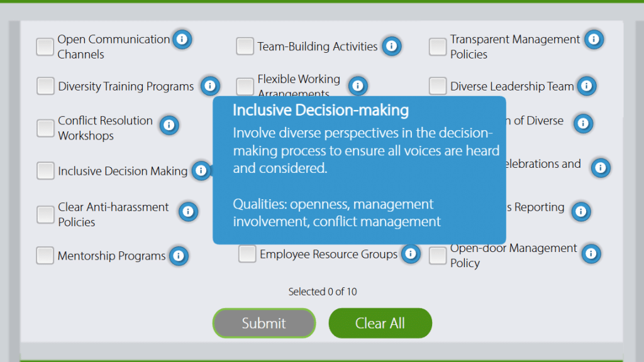Image resolution: width=644 pixels, height=362 pixels.
Task: Click Diversity Training Programs info icon
Action: point(209,85)
